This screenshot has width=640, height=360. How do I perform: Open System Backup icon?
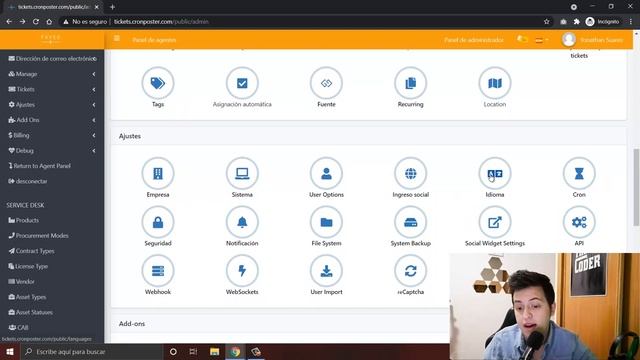[411, 222]
